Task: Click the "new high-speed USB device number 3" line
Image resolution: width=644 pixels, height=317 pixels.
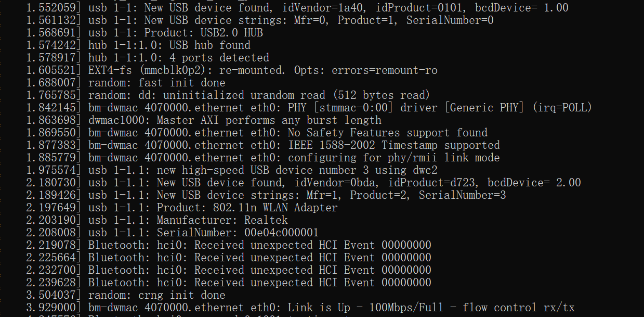Action: pyautogui.click(x=232, y=170)
